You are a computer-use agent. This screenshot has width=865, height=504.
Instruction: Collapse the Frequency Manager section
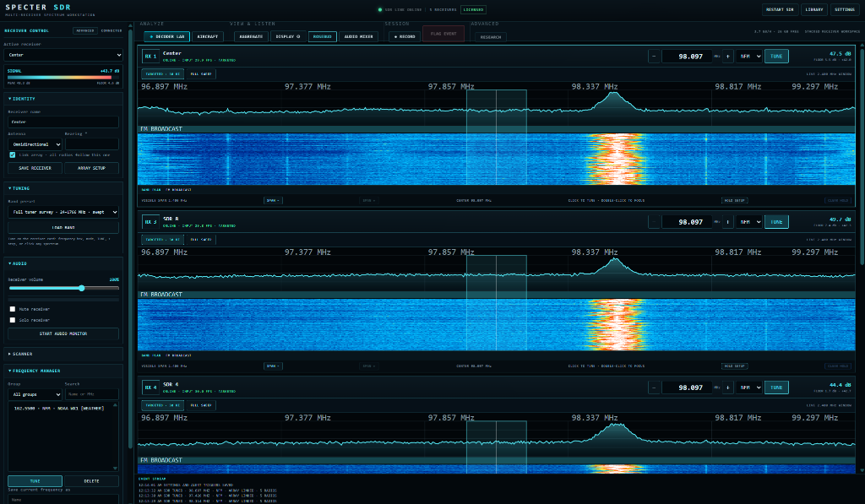pos(63,371)
